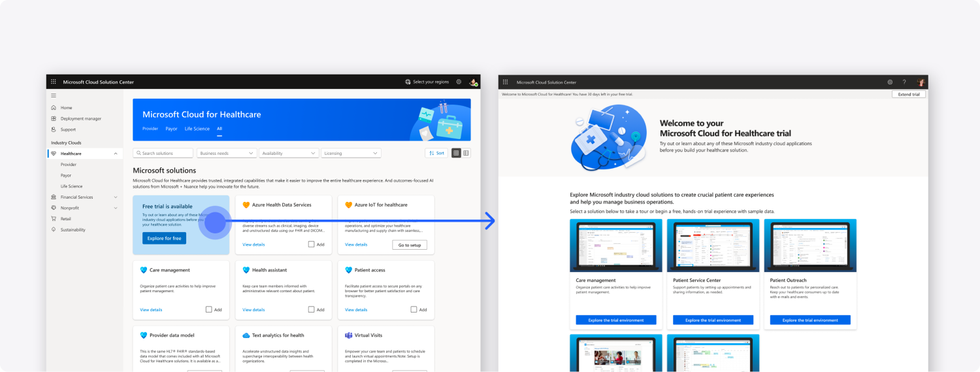Click Care management laptop thumbnail in trial window
This screenshot has width=980, height=372.
tap(616, 245)
